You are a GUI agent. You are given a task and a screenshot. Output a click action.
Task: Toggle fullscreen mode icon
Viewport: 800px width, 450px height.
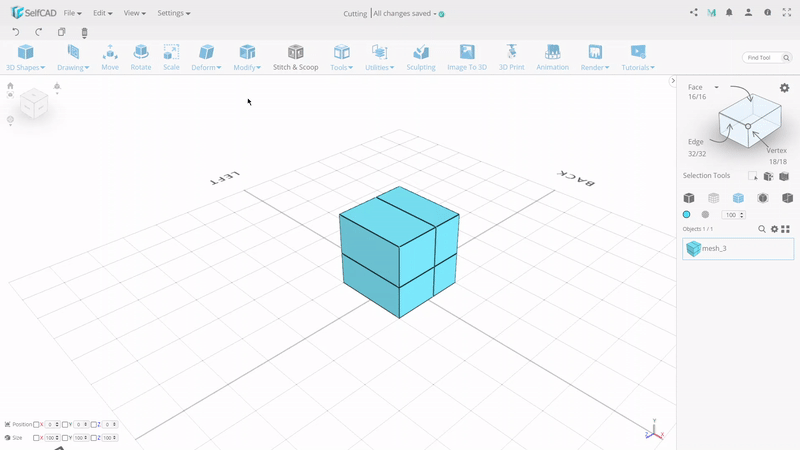point(787,12)
